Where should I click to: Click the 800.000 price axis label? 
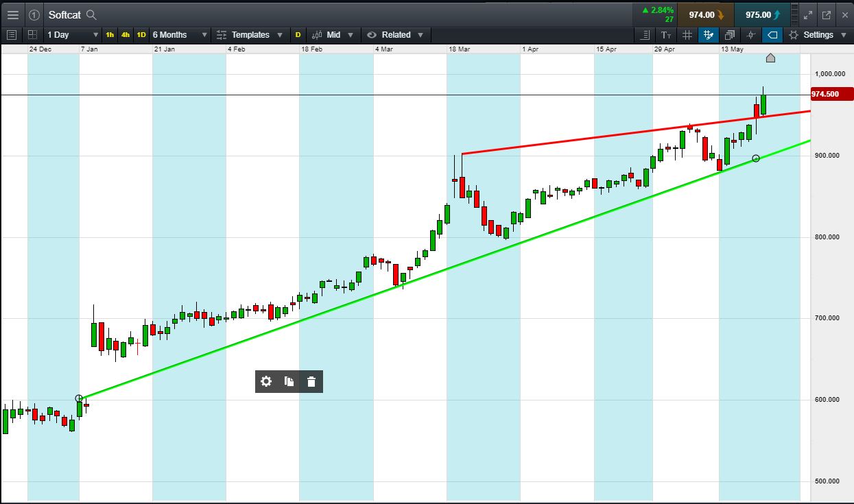(x=827, y=237)
